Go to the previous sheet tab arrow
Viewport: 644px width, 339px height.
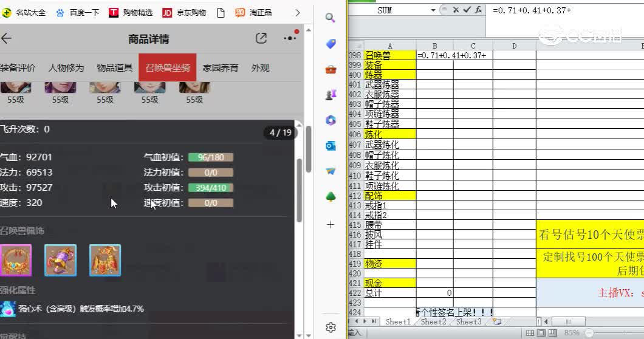[x=357, y=321]
